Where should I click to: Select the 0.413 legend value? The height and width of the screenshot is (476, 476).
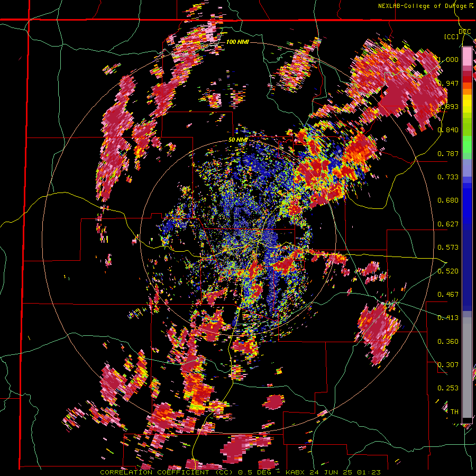(x=448, y=318)
